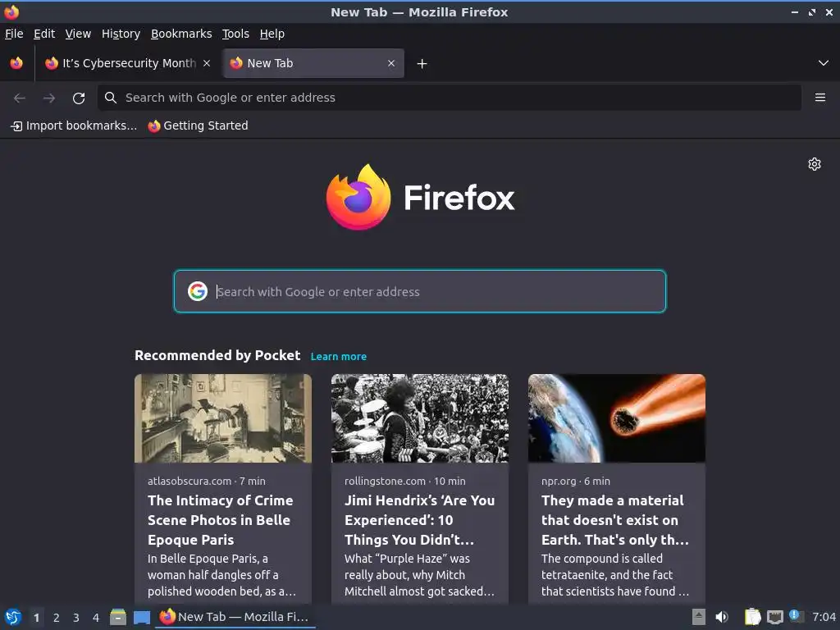Close the It's Cybersecurity Month tab
Viewport: 840px width, 630px height.
[207, 63]
